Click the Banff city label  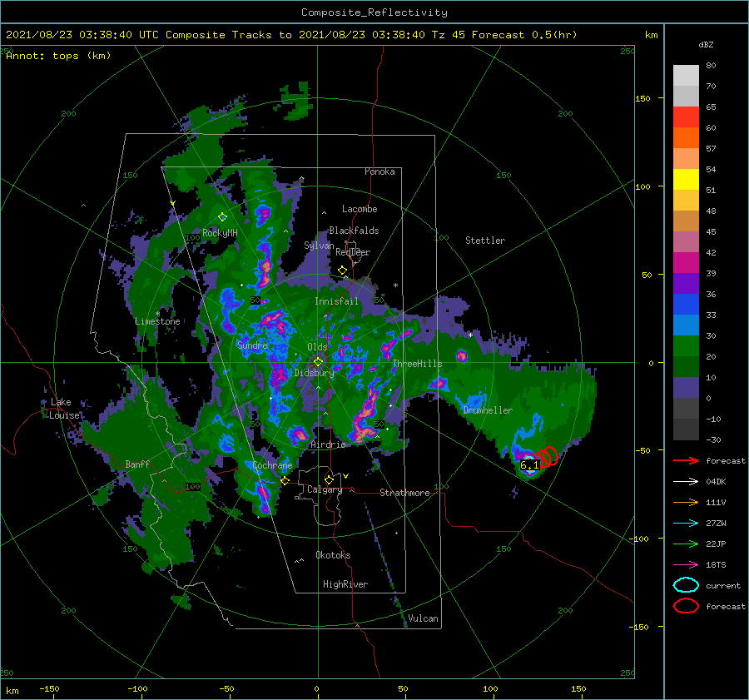coord(137,464)
